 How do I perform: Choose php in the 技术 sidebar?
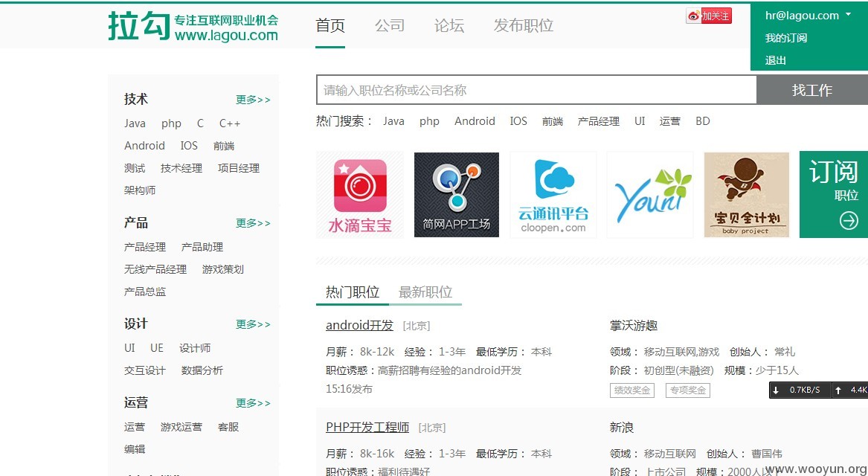click(x=171, y=123)
